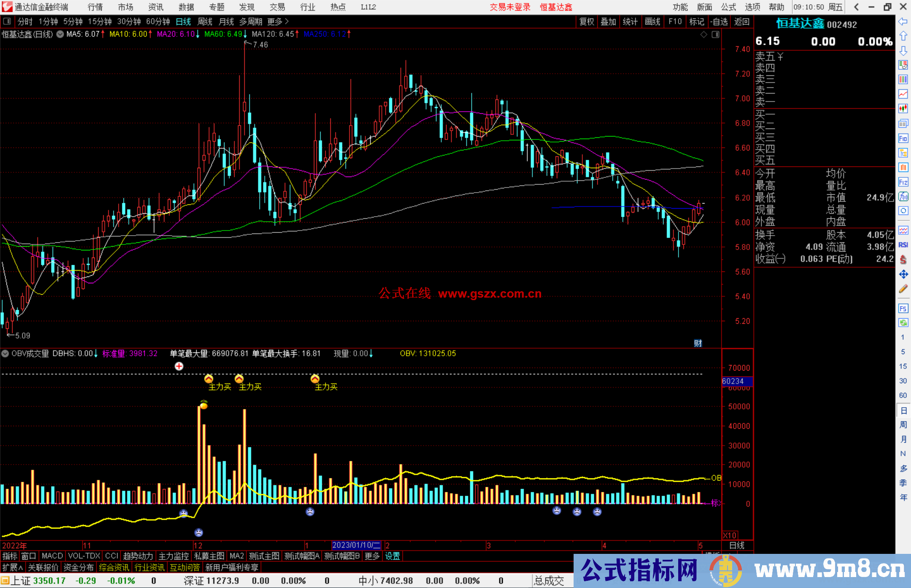Open the 行情 menu

95,7
